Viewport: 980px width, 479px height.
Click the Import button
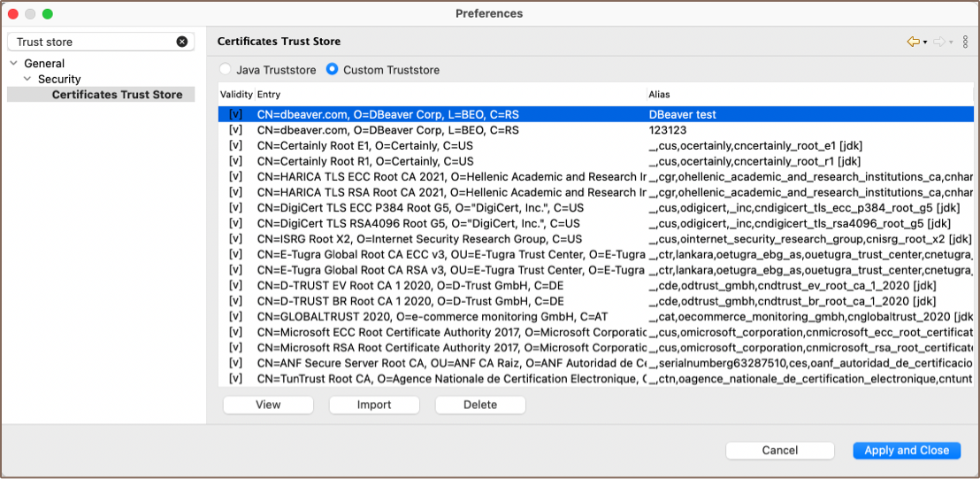pos(374,405)
